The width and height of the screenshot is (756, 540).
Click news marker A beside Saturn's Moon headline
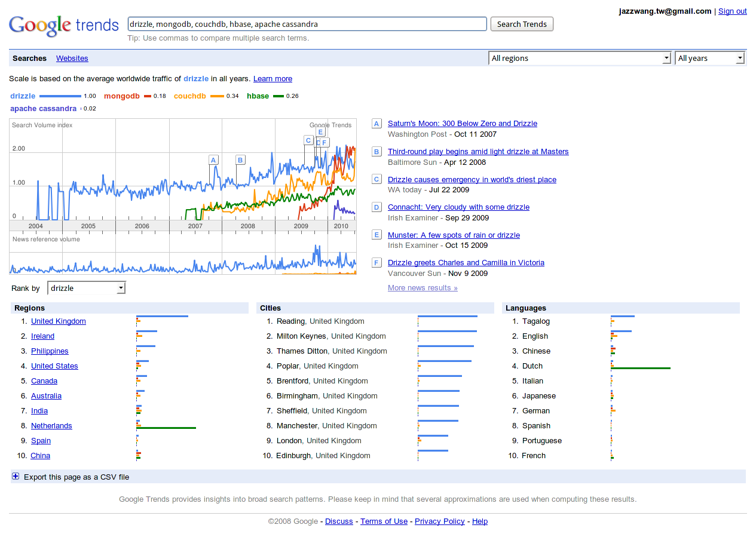[377, 124]
